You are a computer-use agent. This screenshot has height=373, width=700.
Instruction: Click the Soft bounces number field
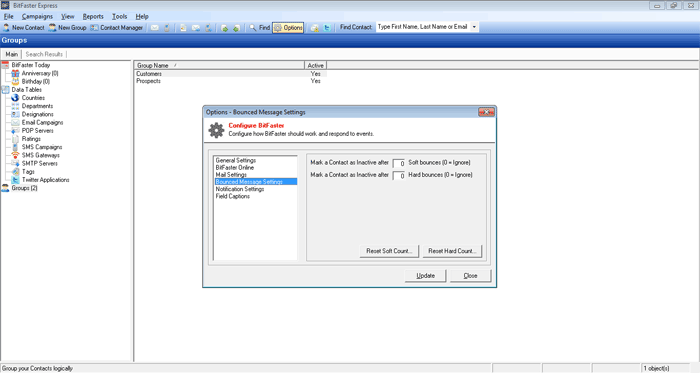pyautogui.click(x=399, y=163)
